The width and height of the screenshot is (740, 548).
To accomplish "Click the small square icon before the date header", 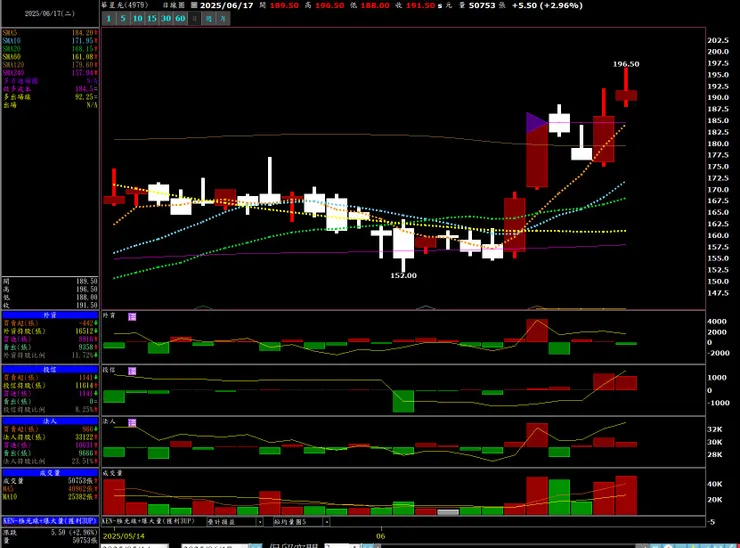I will click(x=194, y=5).
